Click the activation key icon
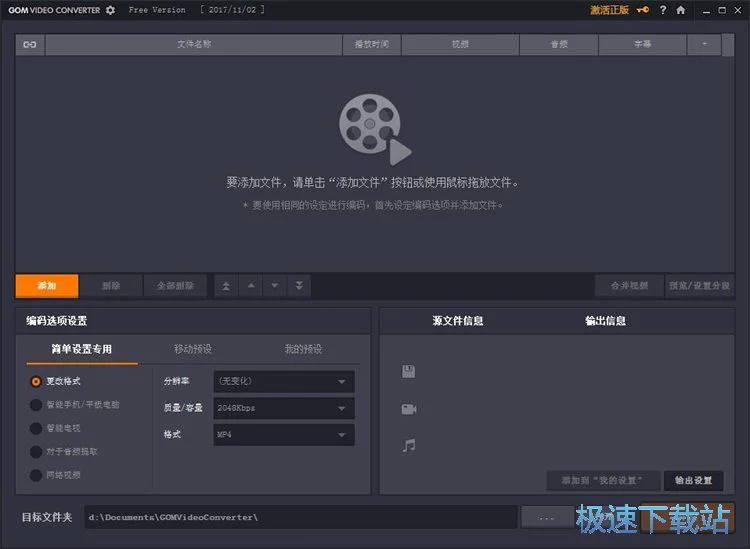 click(643, 10)
